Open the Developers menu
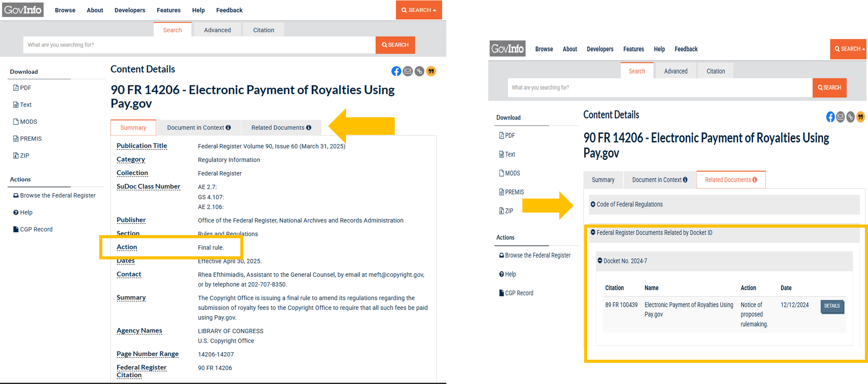The height and width of the screenshot is (384, 868). tap(130, 10)
